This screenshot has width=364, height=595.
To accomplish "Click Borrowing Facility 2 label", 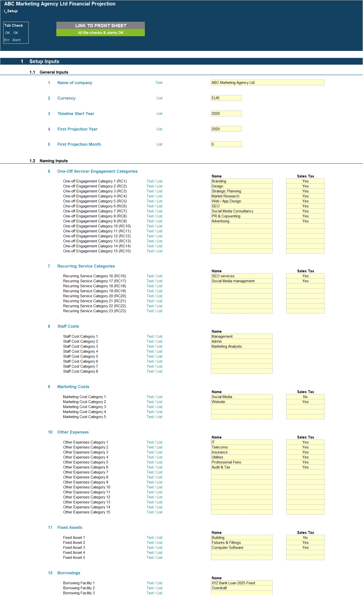I will click(x=79, y=588).
